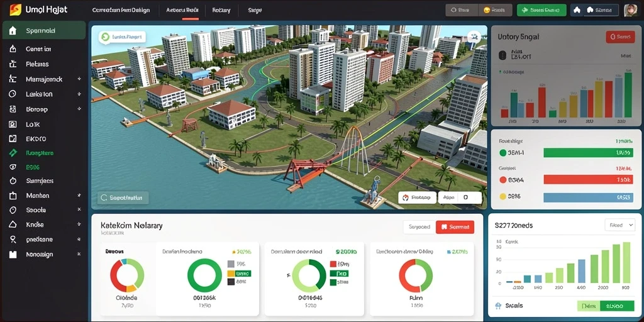Screen dimensions: 644x322
Task: Click the green button in the top bar
Action: click(541, 10)
